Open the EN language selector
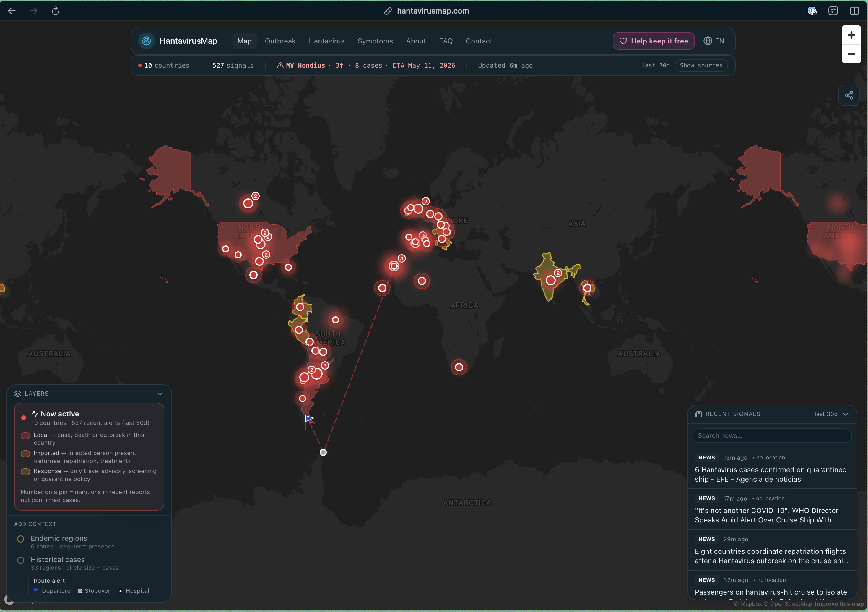 [x=714, y=41]
